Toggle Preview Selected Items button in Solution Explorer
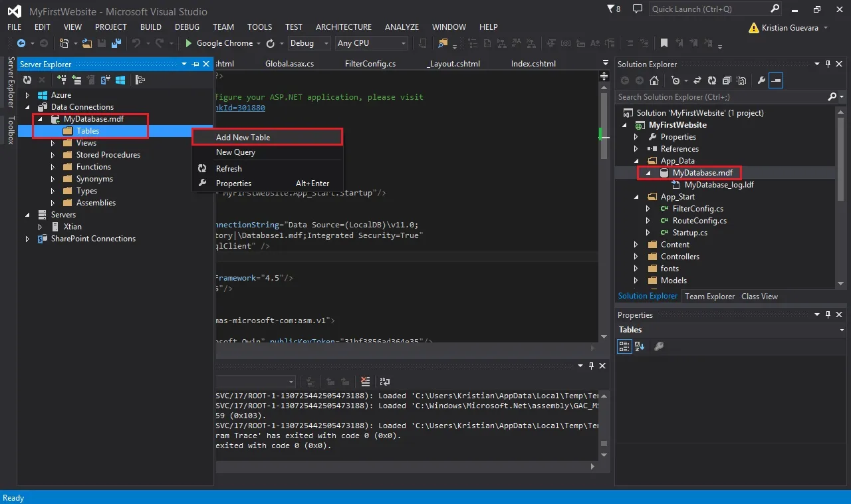 click(777, 80)
